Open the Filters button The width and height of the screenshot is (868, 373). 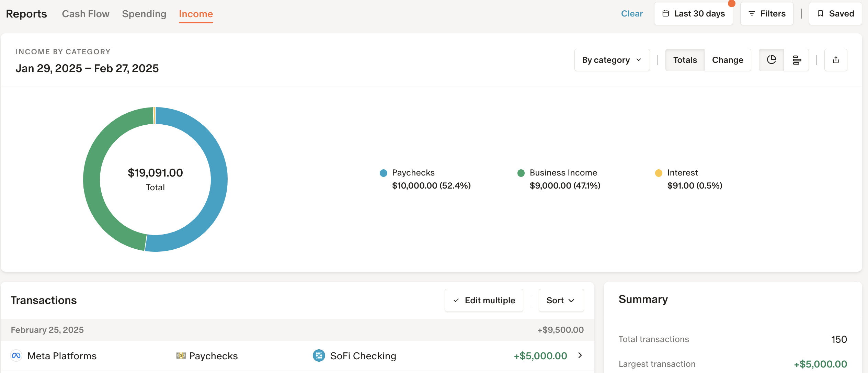click(766, 14)
